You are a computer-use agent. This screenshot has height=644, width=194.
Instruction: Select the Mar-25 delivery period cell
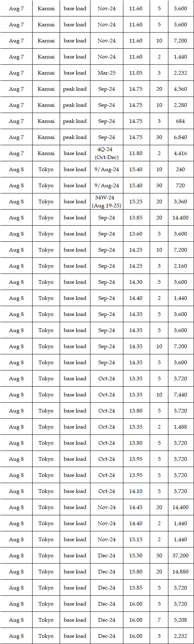click(x=107, y=73)
